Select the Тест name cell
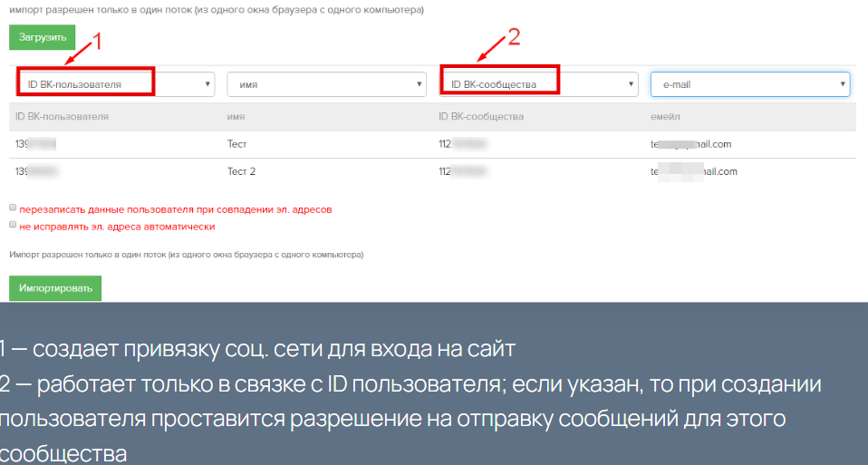This screenshot has height=465, width=868. pyautogui.click(x=236, y=144)
